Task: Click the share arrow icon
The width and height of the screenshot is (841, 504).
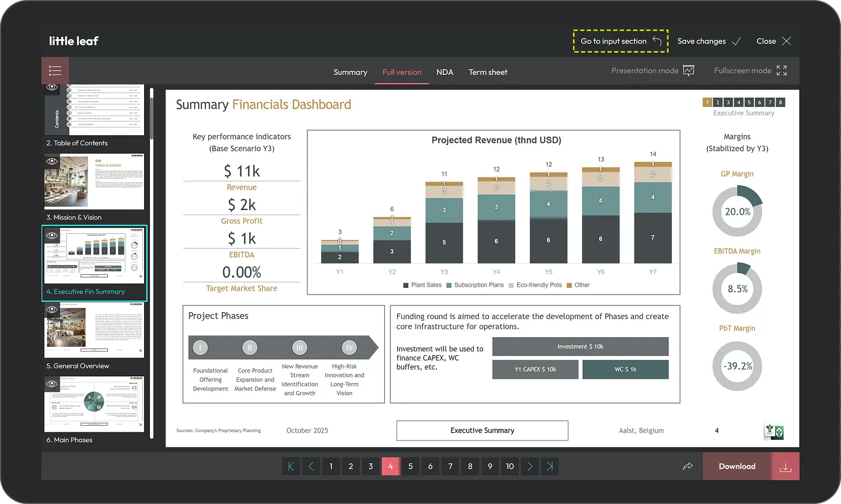Action: coord(688,467)
